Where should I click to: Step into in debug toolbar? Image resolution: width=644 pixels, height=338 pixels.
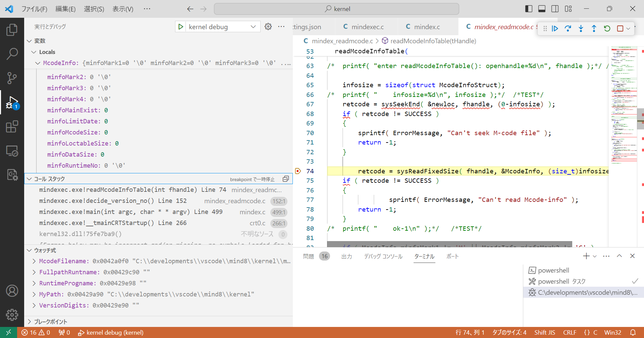click(581, 29)
